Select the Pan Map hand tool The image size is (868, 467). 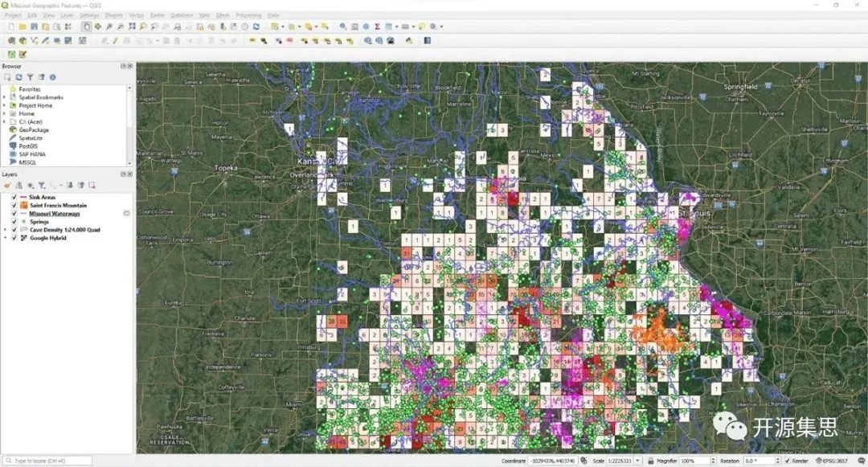pyautogui.click(x=87, y=27)
